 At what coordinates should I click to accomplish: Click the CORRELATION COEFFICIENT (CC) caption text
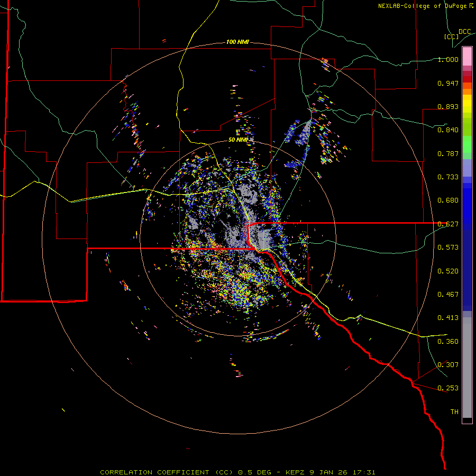pyautogui.click(x=167, y=472)
